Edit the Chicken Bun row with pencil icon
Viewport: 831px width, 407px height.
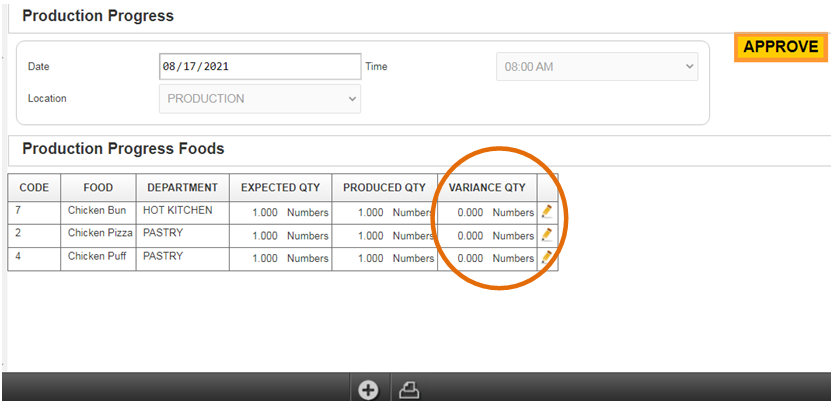547,211
